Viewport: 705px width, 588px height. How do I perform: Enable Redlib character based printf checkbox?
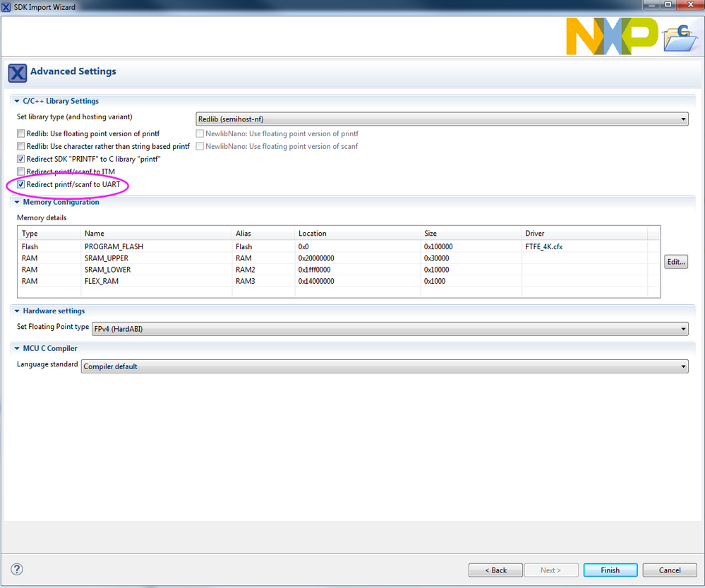[x=20, y=146]
